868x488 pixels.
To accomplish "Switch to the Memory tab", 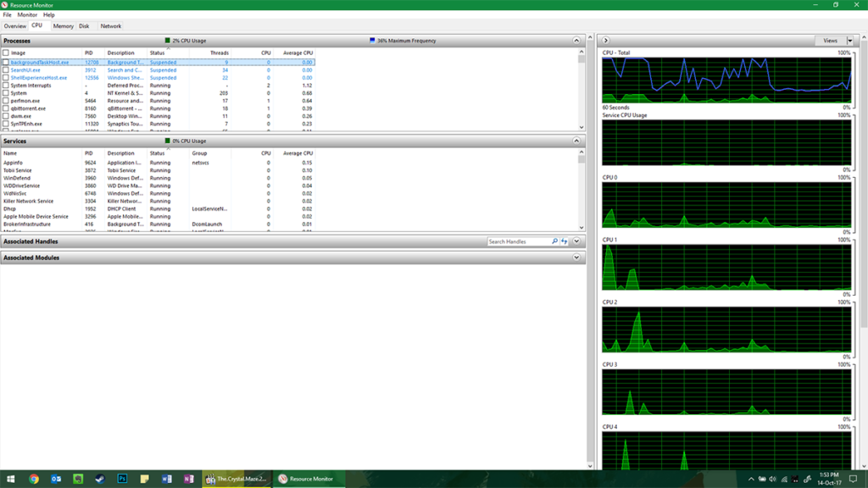I will point(63,26).
